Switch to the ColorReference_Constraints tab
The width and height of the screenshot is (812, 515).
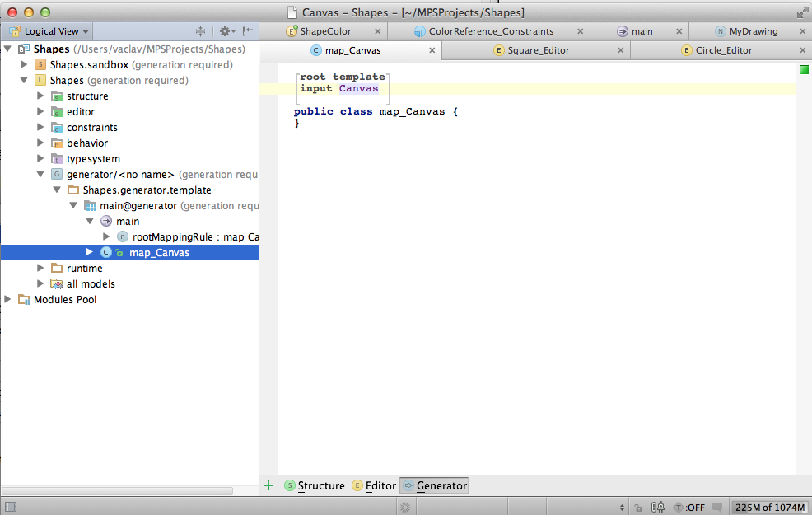(x=491, y=31)
